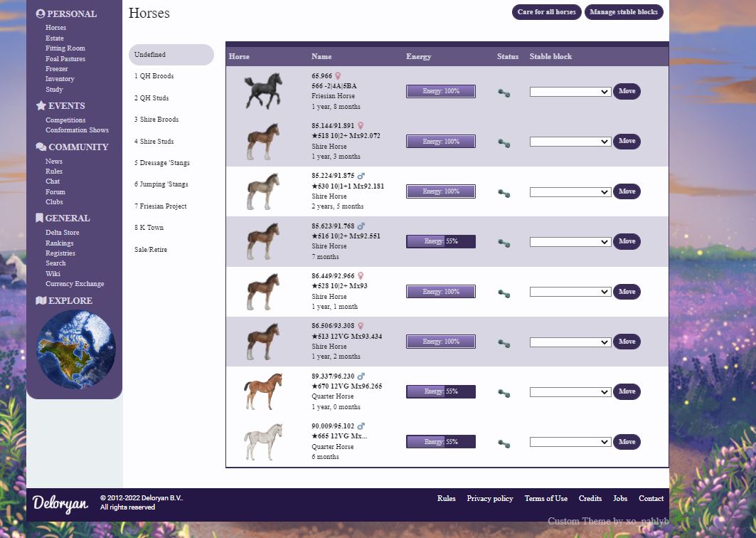Open stable block dropdown for 85.623/91.768
The width and height of the screenshot is (756, 538).
pyautogui.click(x=570, y=242)
